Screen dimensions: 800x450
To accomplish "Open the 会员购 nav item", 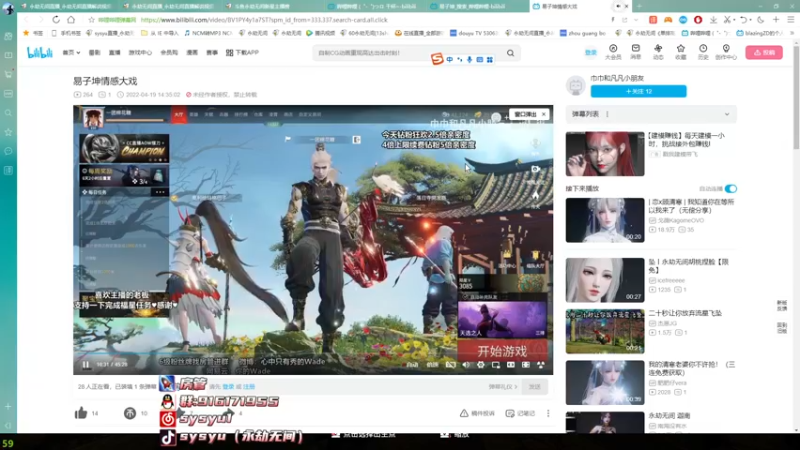I will click(x=169, y=53).
